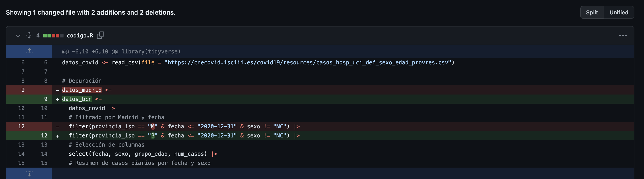Click the removed filter line with "M"
This screenshot has height=179, width=644.
click(184, 126)
